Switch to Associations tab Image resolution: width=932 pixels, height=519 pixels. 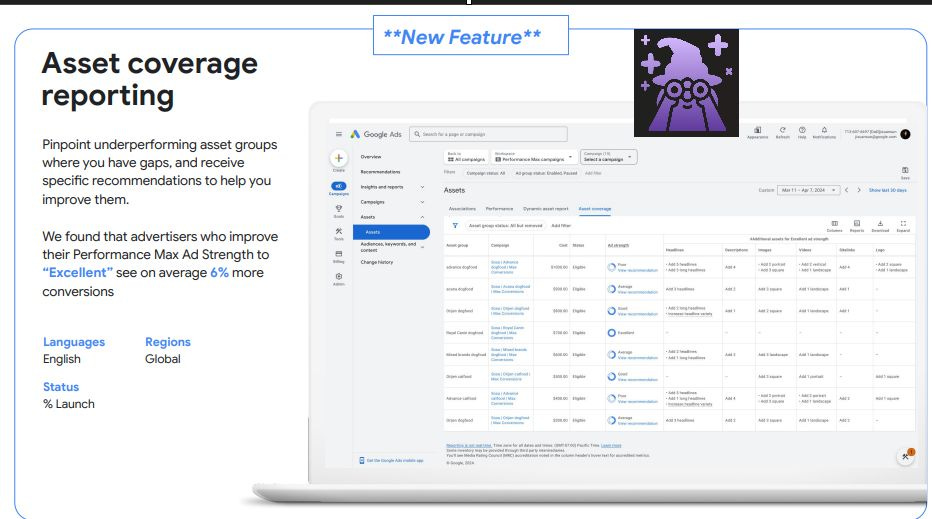pos(462,209)
